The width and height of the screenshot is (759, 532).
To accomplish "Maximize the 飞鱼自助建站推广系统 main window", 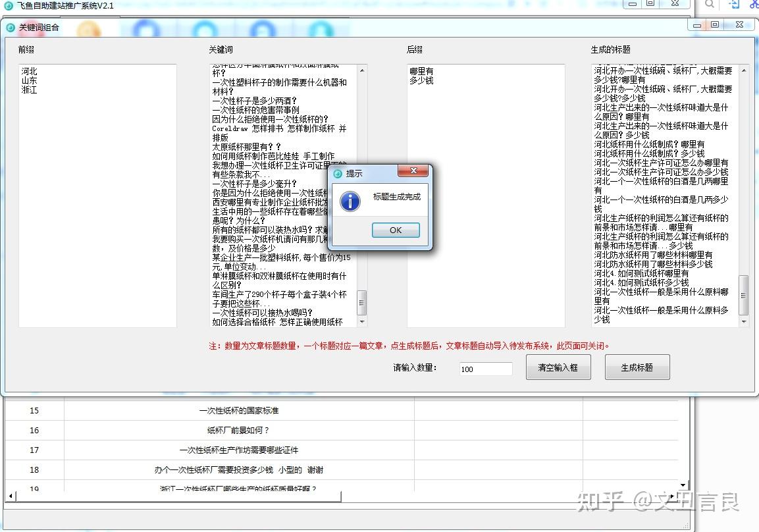I will 650,3.
